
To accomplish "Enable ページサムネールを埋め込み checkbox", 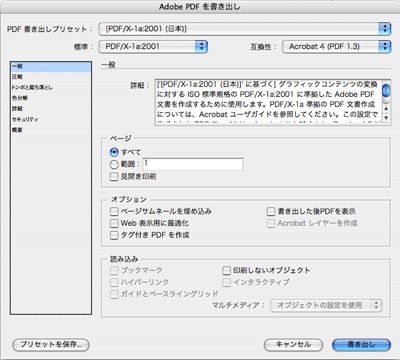I will (114, 211).
